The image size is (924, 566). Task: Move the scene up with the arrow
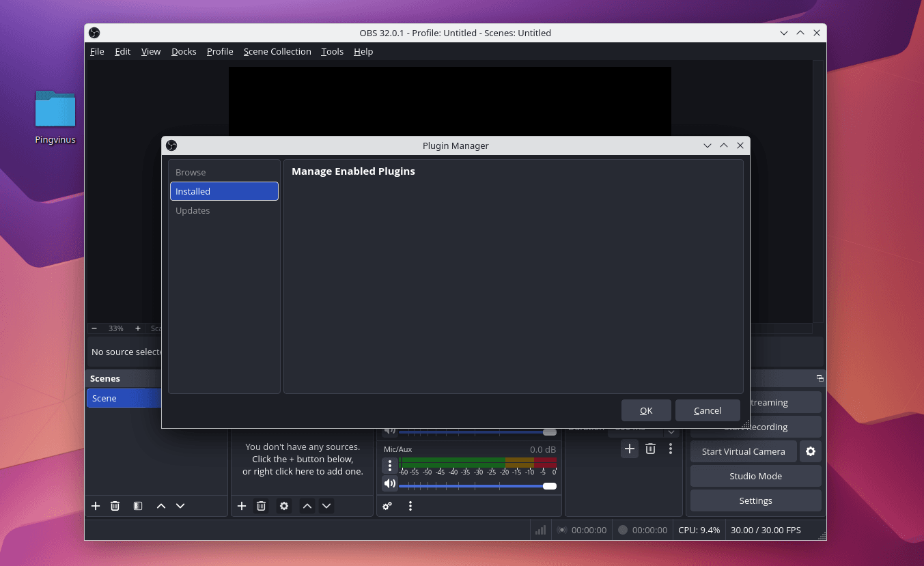tap(161, 506)
